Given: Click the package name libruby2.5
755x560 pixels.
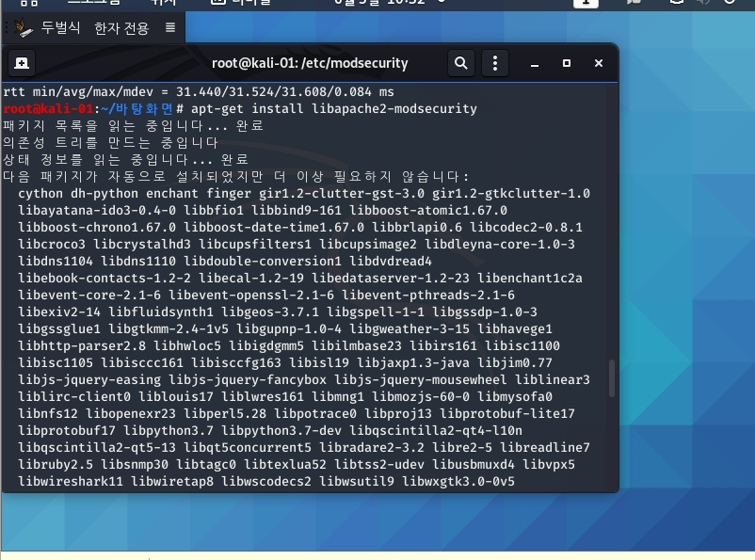Looking at the screenshot, I should tap(56, 465).
